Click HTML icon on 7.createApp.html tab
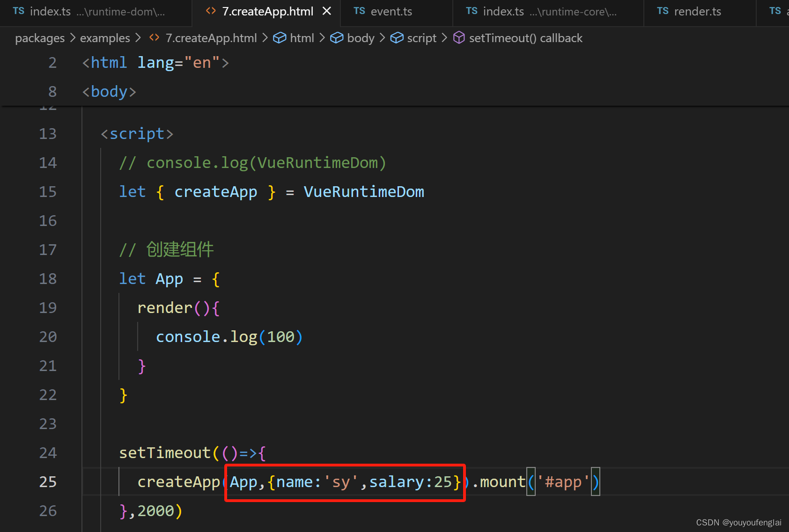The image size is (789, 532). (x=211, y=11)
